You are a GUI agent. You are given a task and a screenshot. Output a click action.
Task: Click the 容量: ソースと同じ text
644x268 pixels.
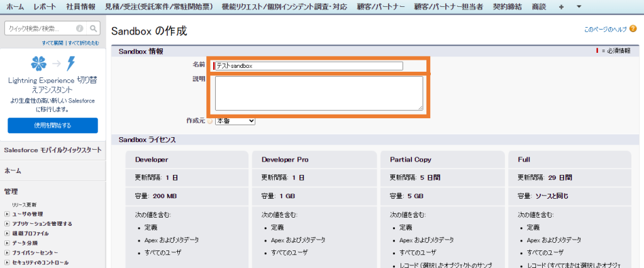click(543, 196)
